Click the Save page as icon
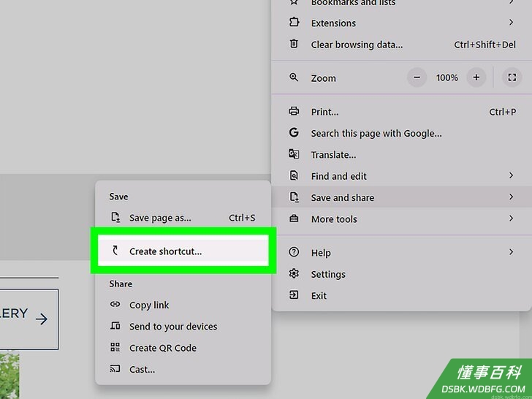The height and width of the screenshot is (399, 532). coord(115,217)
